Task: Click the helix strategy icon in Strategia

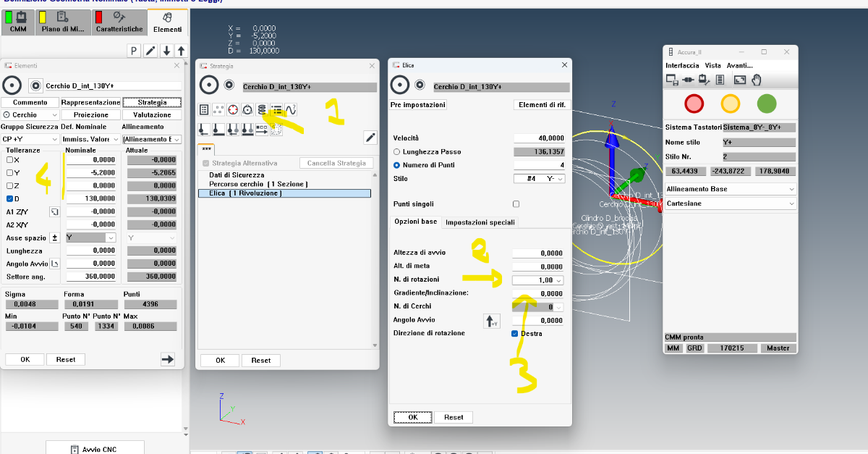Action: coord(262,110)
